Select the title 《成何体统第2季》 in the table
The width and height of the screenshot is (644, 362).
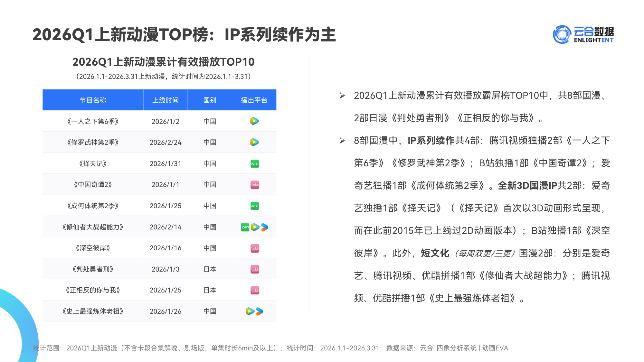pos(93,206)
